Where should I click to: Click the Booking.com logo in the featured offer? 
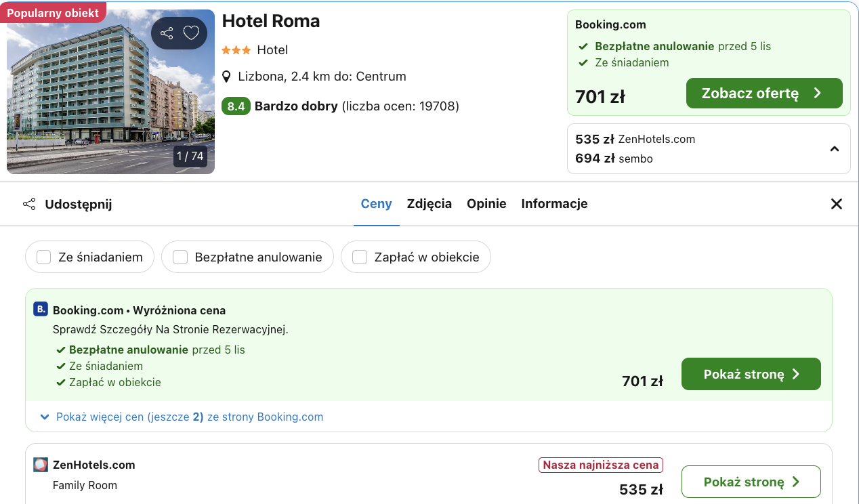[40, 309]
